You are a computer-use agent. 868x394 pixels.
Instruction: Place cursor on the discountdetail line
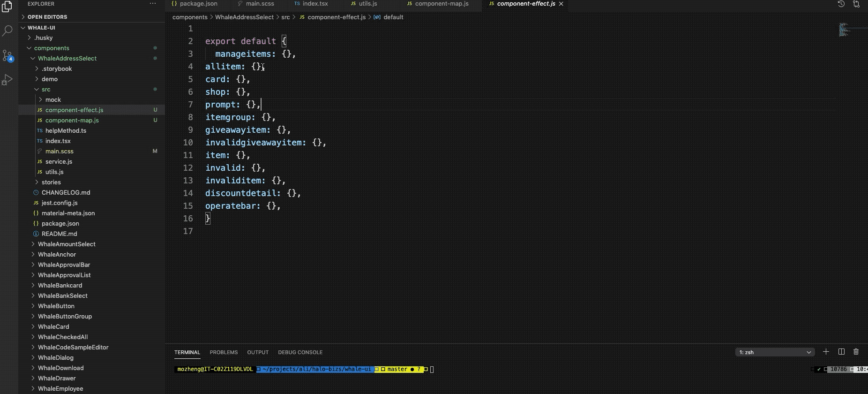point(253,193)
